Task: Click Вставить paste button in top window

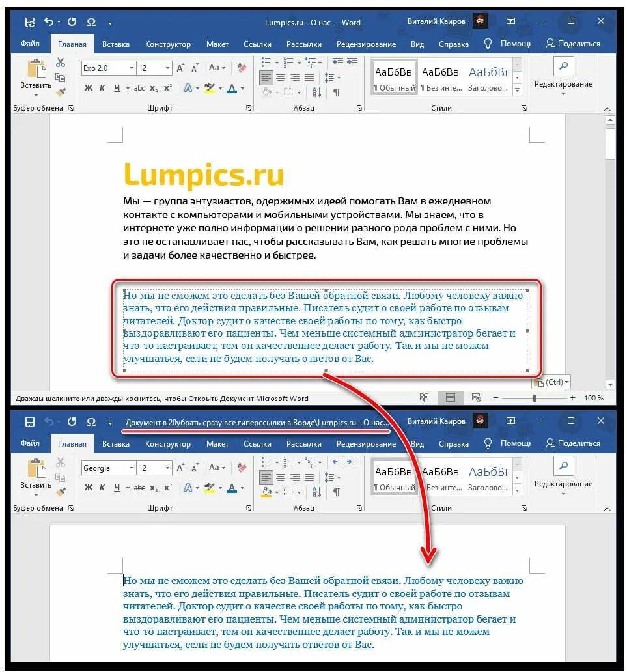Action: (36, 77)
